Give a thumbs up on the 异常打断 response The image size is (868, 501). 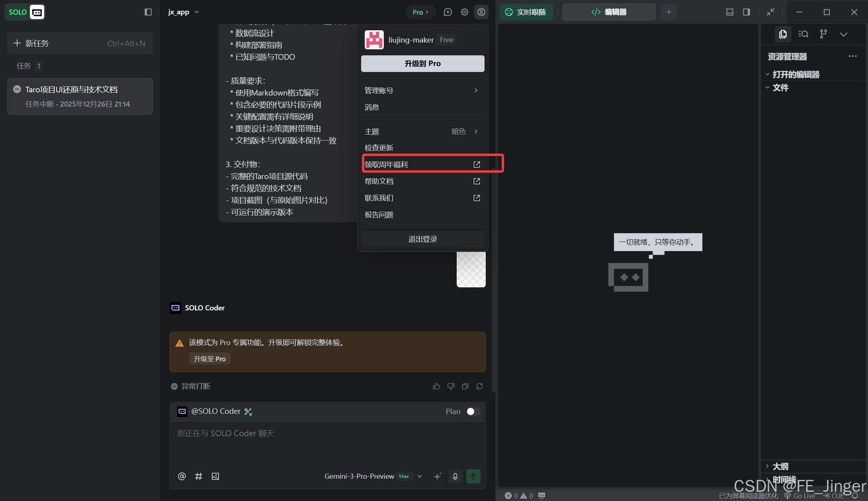tap(436, 386)
